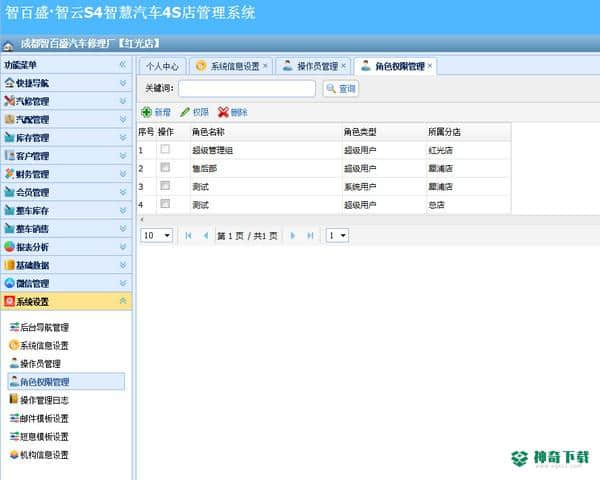Click the 整车库存 menu icon

pyautogui.click(x=9, y=210)
